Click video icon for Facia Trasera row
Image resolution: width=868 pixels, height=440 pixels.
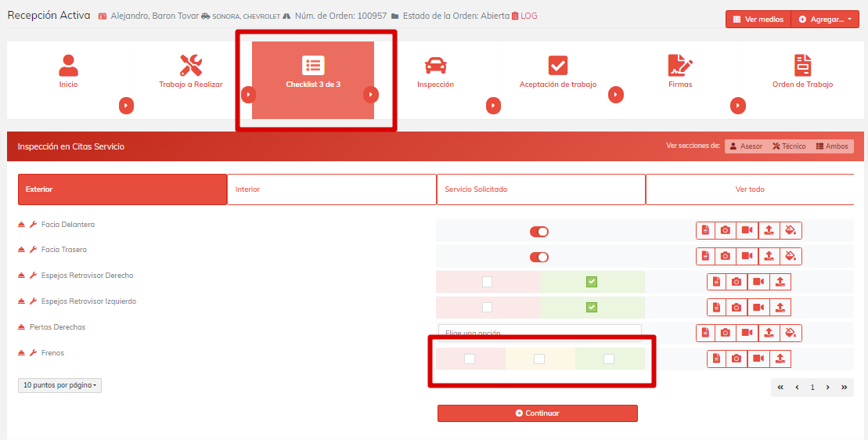(x=747, y=256)
